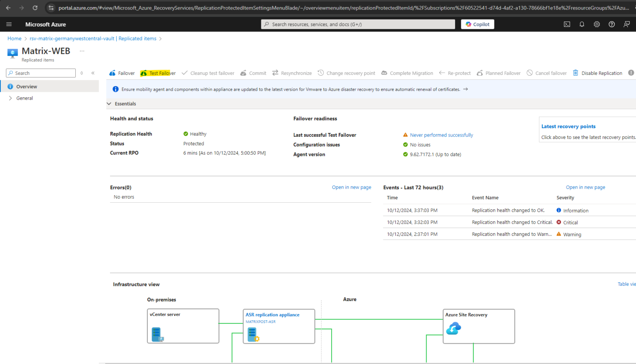Select Cleanup test failover
Viewport: 636px width, 364px height.
click(212, 73)
